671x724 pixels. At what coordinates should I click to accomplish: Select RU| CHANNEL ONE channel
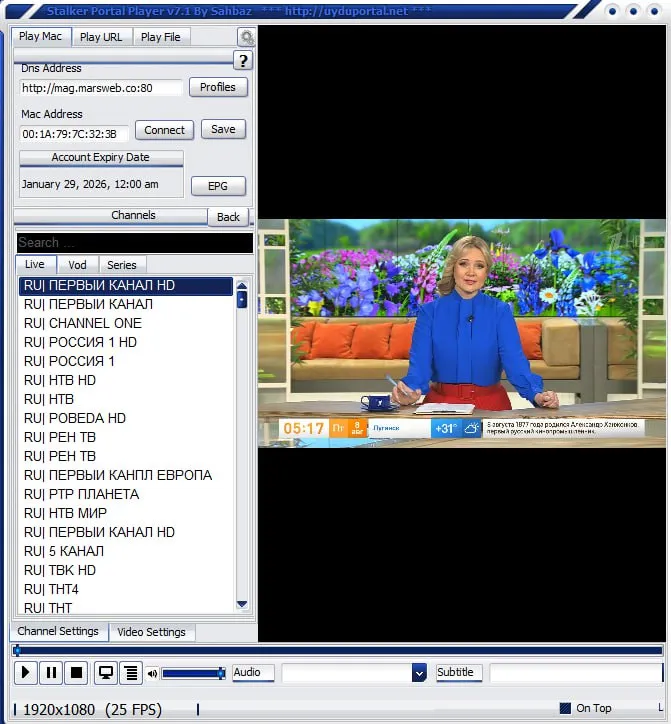(126, 323)
